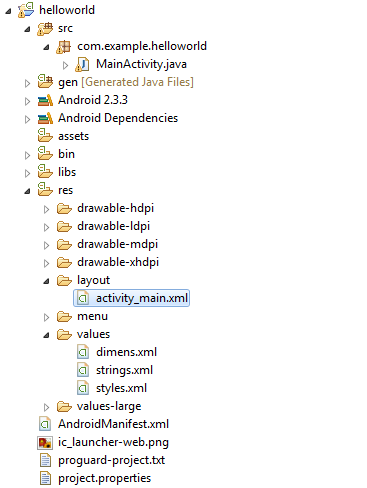The height and width of the screenshot is (488, 367).
Task: Select the dimens.xml file name
Action: coord(126,352)
